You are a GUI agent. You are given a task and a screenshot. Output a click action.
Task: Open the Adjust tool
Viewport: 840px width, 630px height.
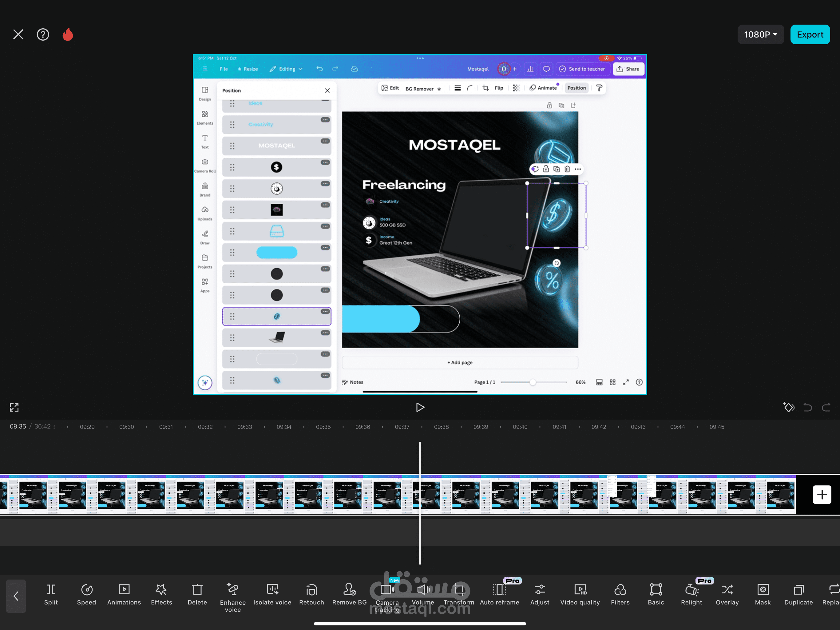(540, 594)
